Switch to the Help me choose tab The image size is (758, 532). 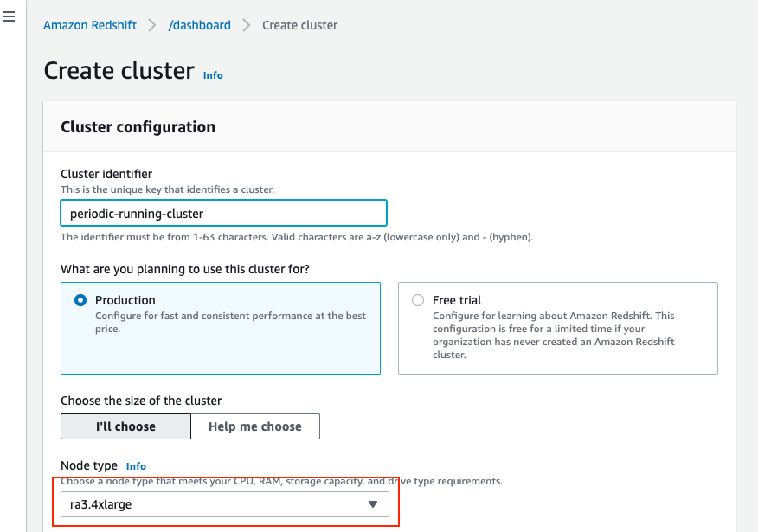[x=255, y=426]
